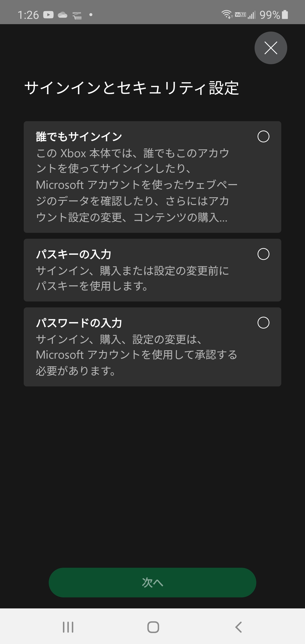The width and height of the screenshot is (305, 644).
Task: Select the パスワードの入力 radio button
Action: tap(263, 322)
